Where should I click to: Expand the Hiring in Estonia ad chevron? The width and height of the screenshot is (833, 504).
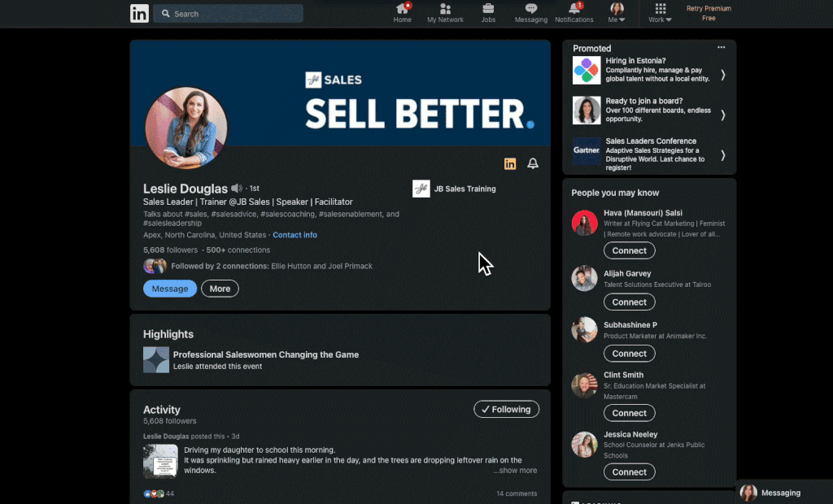pyautogui.click(x=723, y=75)
